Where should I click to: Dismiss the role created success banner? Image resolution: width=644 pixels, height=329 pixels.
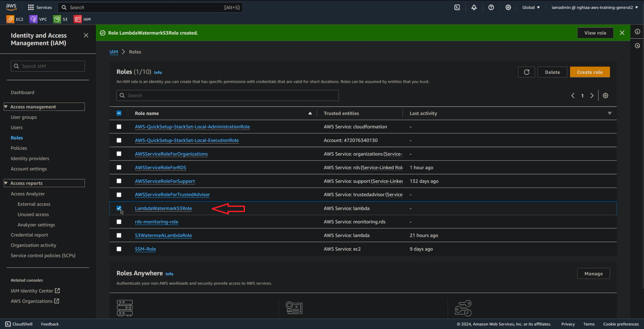click(622, 33)
